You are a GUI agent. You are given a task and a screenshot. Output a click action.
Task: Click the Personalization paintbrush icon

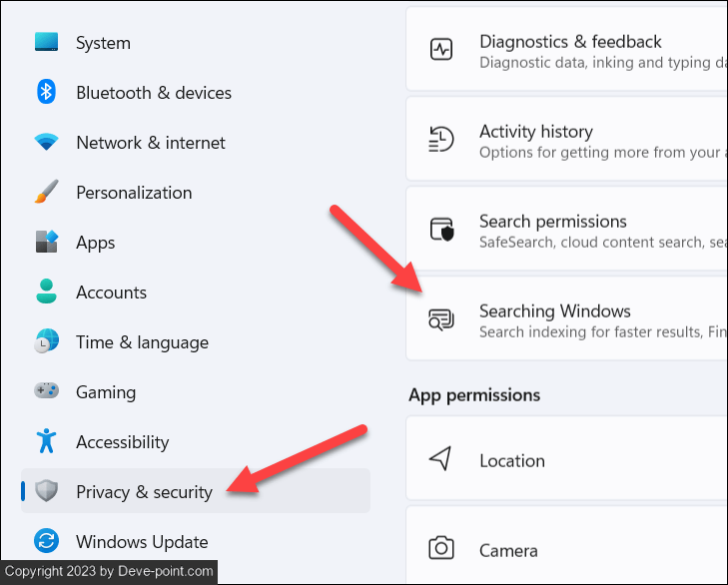pyautogui.click(x=47, y=192)
